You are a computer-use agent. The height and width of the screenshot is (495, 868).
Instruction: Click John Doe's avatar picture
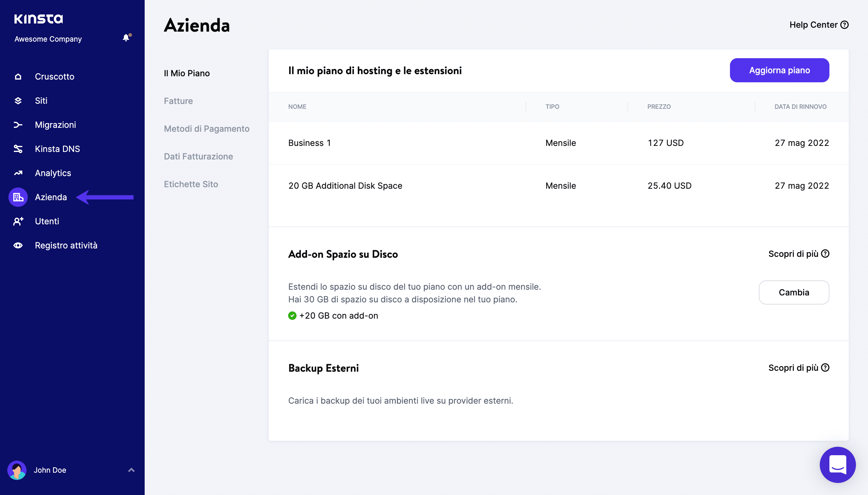17,470
